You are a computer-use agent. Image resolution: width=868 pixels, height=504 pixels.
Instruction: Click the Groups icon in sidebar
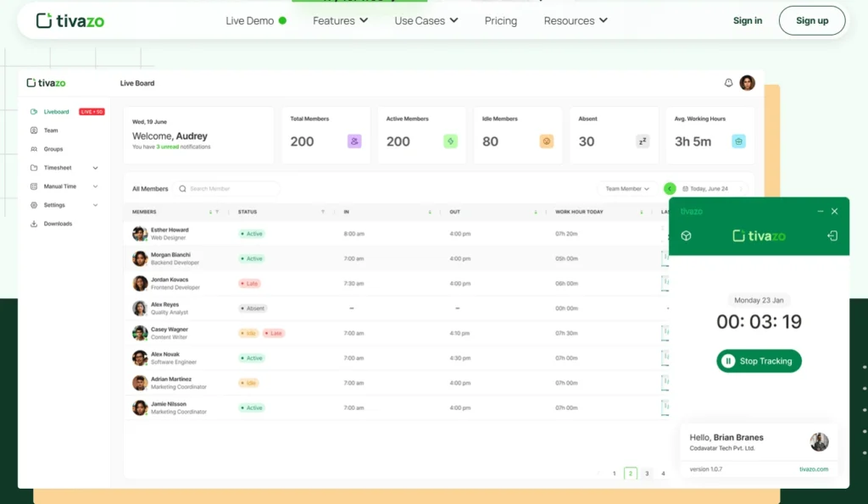[x=34, y=149]
